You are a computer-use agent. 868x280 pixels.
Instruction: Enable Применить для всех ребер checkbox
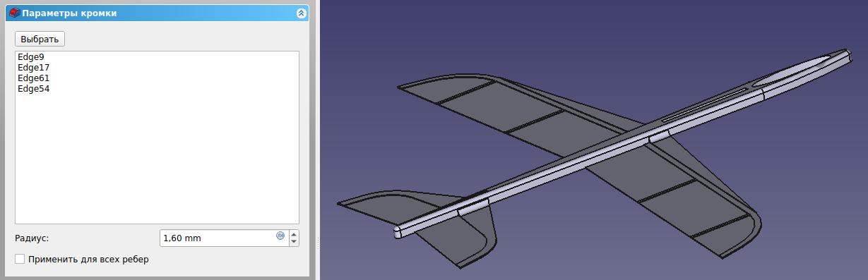(x=20, y=260)
